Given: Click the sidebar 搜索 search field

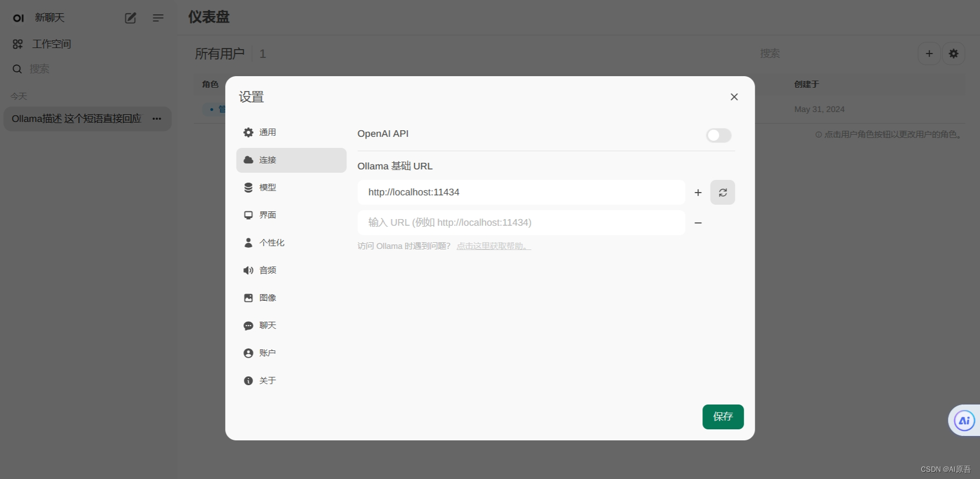Looking at the screenshot, I should 88,69.
